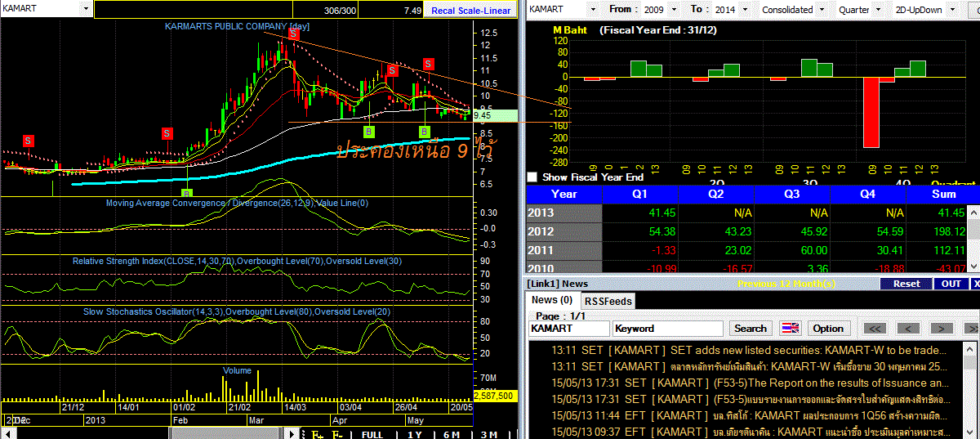Go to first news page with << button
The height and width of the screenshot is (439, 980).
[875, 328]
